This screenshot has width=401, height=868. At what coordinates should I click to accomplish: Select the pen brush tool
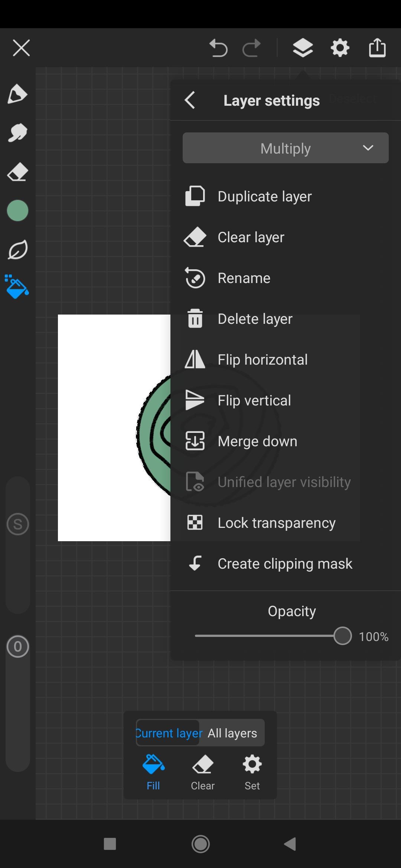(x=17, y=94)
